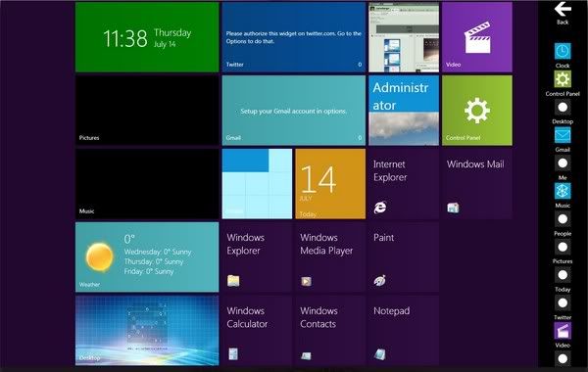Select the Today circle icon in sidebar

coord(563,275)
